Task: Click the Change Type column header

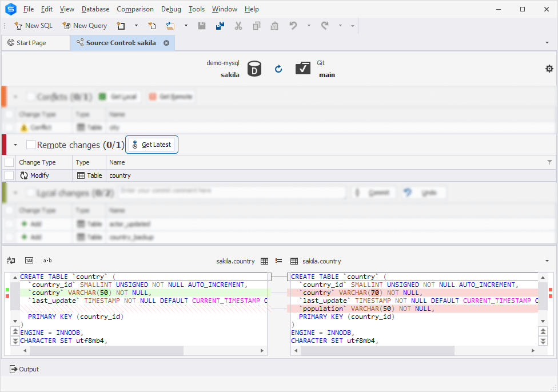Action: pyautogui.click(x=44, y=162)
